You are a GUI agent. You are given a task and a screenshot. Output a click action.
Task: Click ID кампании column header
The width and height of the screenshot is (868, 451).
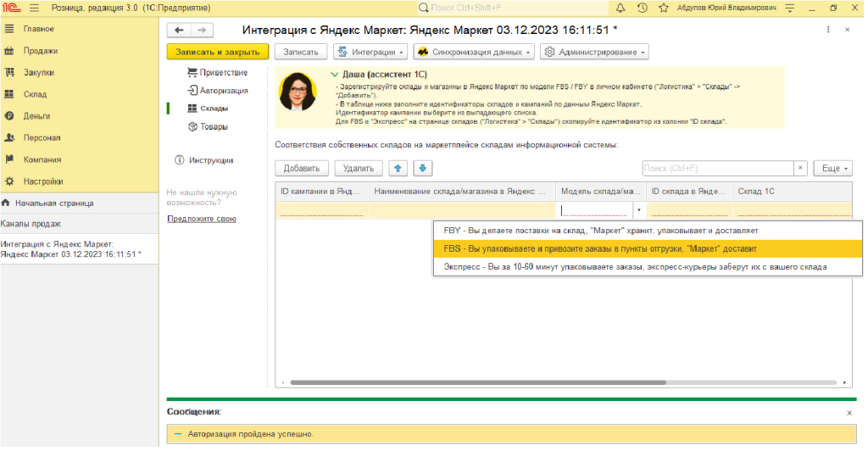[x=321, y=192]
